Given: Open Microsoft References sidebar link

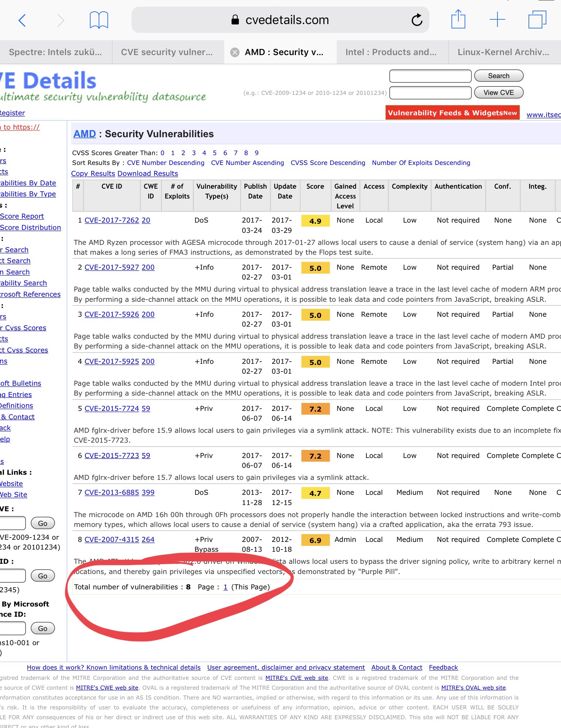Looking at the screenshot, I should click(30, 294).
